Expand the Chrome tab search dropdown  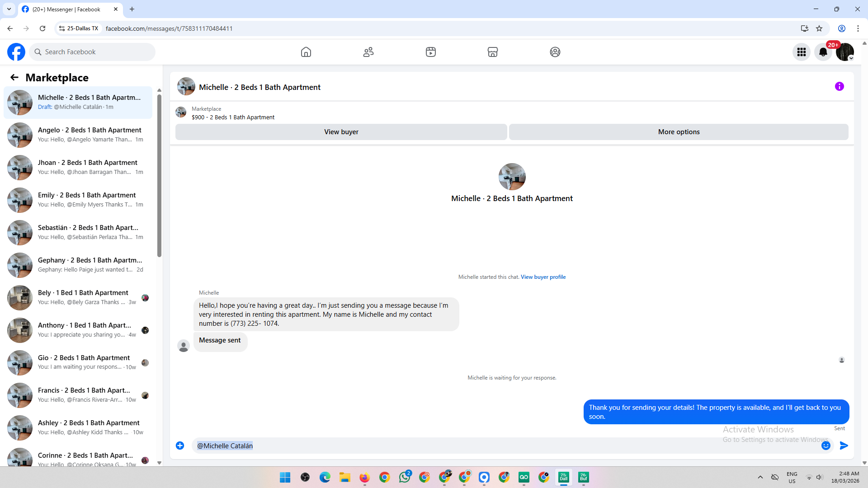click(9, 9)
